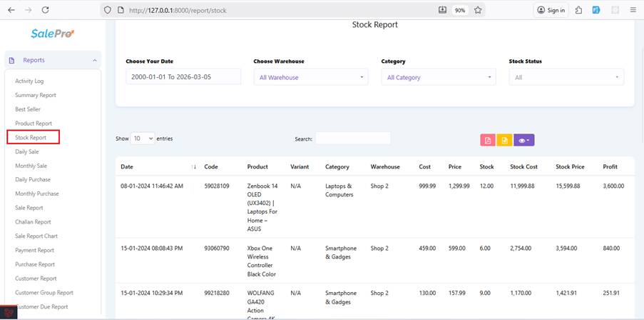
Task: Change the show entries count selector
Action: pyautogui.click(x=143, y=139)
